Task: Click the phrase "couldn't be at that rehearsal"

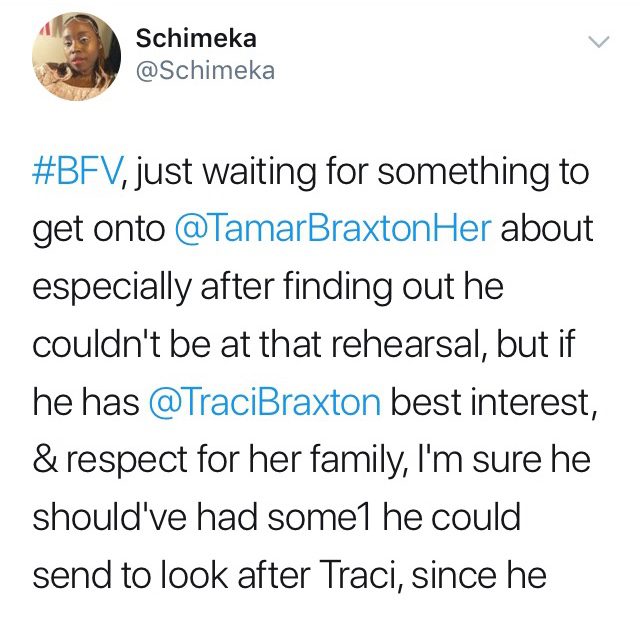Action: pos(257,345)
